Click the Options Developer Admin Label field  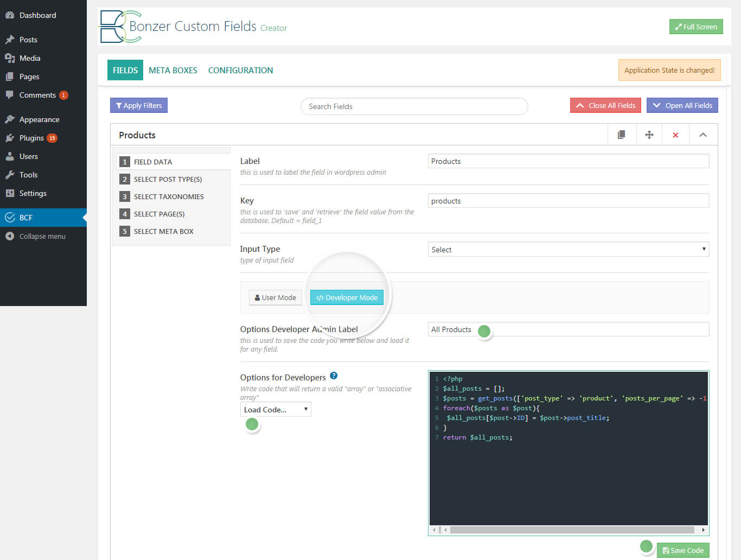(568, 329)
